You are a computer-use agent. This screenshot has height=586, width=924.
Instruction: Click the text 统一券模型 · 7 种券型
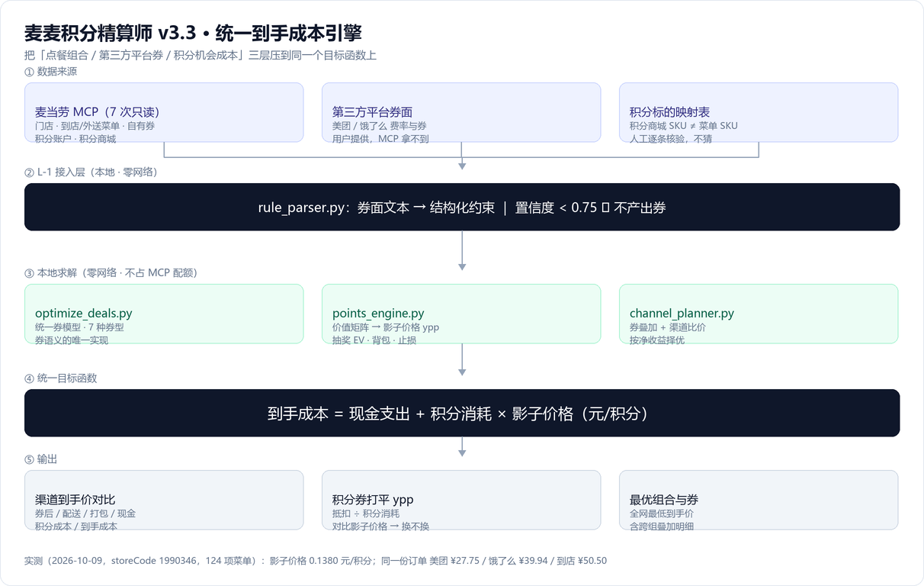[79, 327]
